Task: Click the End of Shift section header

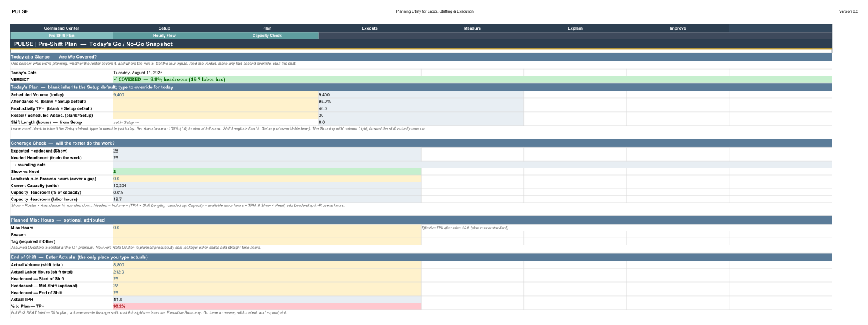Action: 421,257
